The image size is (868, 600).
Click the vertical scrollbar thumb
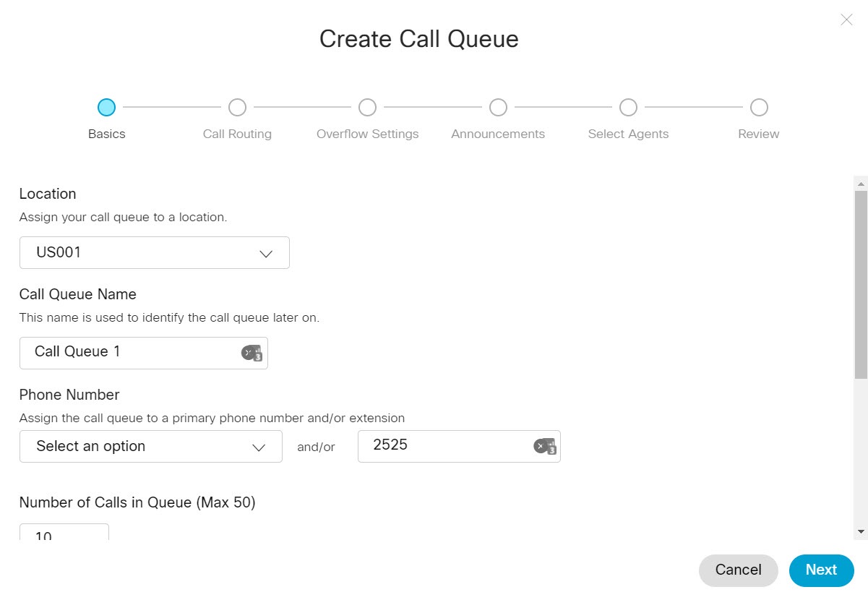[859, 282]
